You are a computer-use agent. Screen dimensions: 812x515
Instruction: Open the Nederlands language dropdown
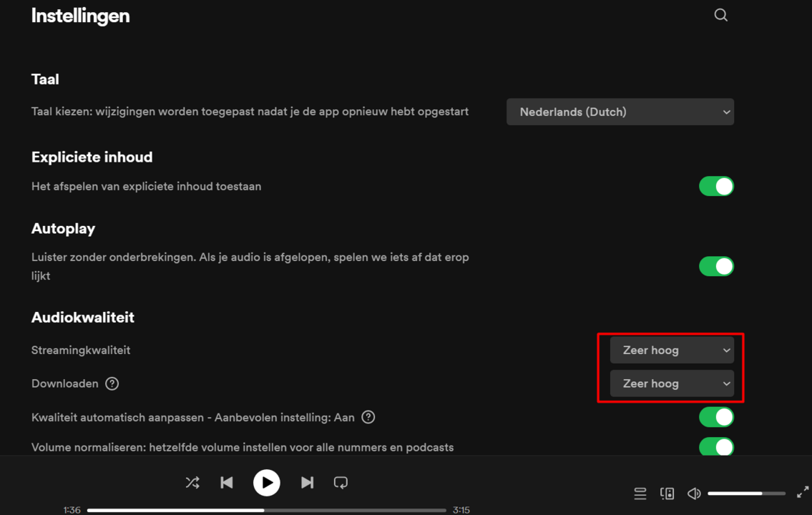[620, 112]
